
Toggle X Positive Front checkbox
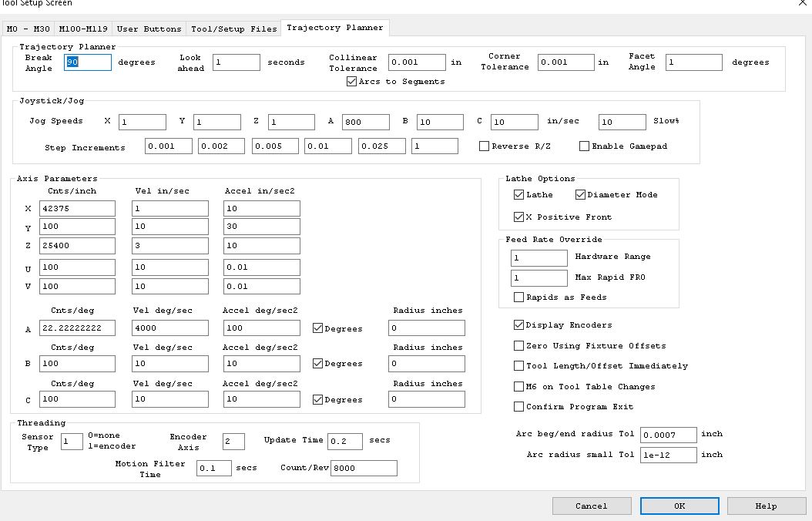click(x=518, y=217)
